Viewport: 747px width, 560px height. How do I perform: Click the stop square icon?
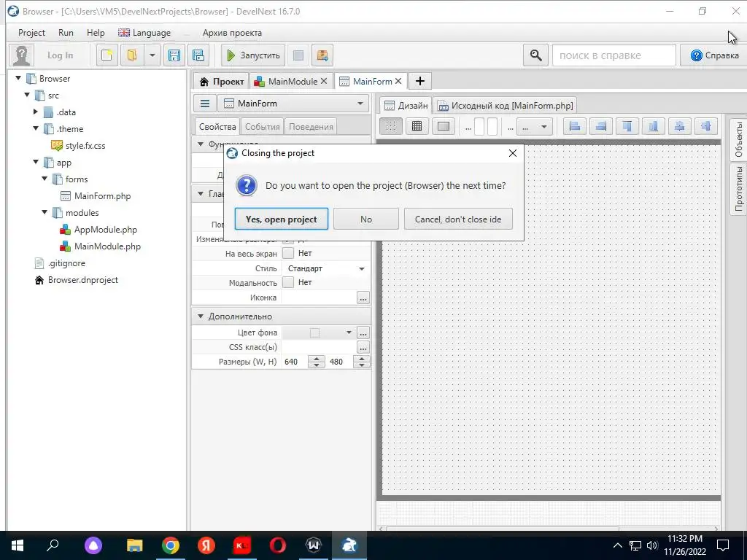[x=298, y=55]
